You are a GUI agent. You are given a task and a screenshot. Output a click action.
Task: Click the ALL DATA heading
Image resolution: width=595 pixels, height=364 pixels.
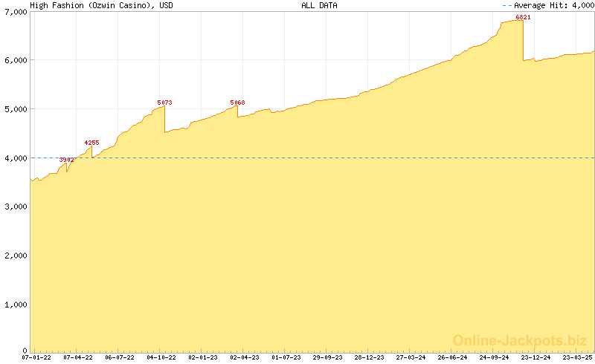point(319,5)
